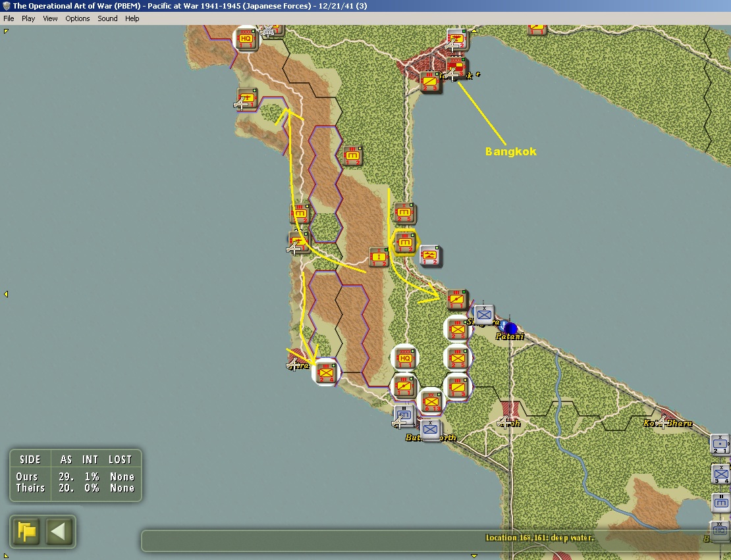Click the 'Theirs' row in the side panel
The image size is (731, 560).
click(76, 488)
